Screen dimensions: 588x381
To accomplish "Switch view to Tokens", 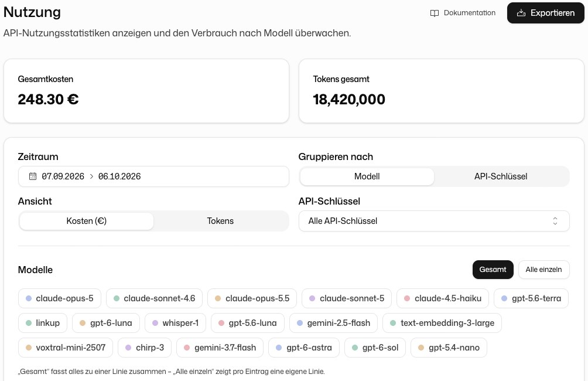I will point(220,221).
